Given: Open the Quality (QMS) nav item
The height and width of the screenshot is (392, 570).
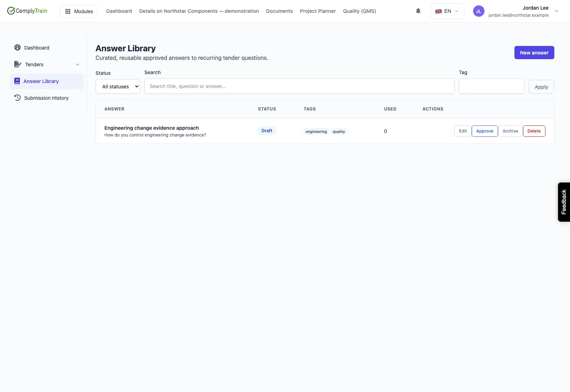Looking at the screenshot, I should (359, 11).
